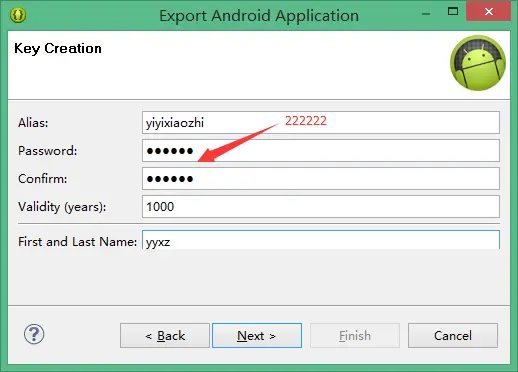
Task: Maximize the export dialog window
Action: tap(453, 12)
